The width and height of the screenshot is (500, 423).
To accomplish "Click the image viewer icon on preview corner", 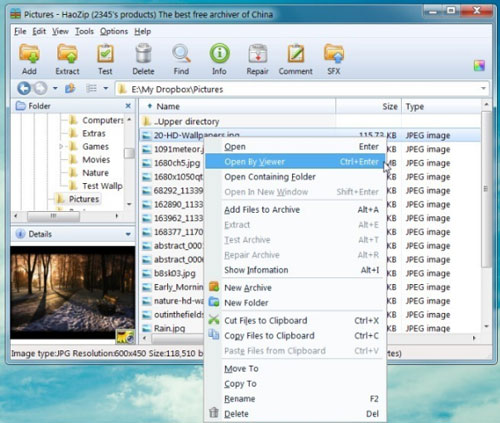I will pyautogui.click(x=125, y=337).
